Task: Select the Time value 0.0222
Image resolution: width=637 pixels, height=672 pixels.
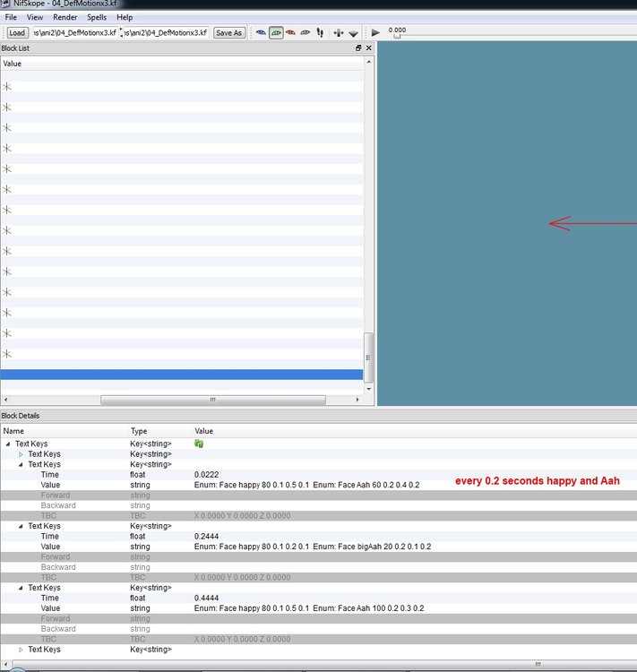Action: click(x=206, y=475)
